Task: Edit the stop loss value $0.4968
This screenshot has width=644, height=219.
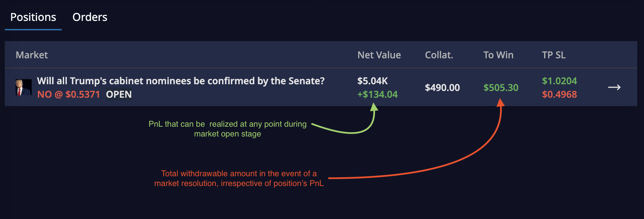Action: [559, 94]
